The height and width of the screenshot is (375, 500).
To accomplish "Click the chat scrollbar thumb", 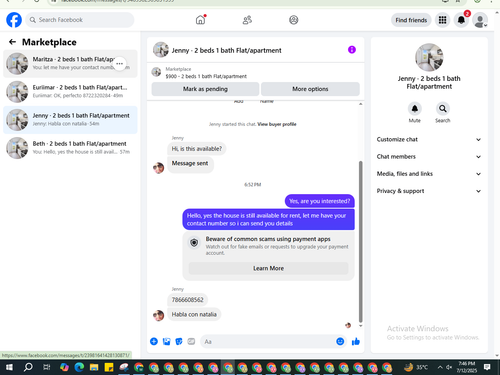I will 360,242.
